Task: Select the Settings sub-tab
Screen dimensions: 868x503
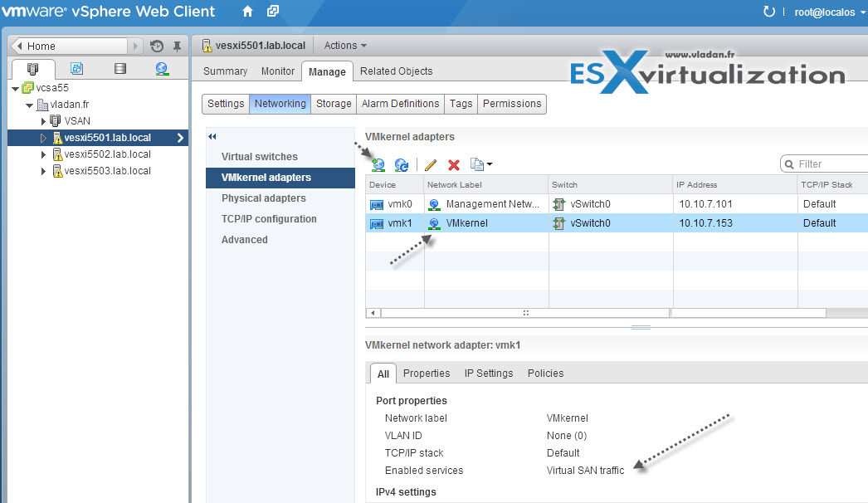Action: pyautogui.click(x=226, y=104)
